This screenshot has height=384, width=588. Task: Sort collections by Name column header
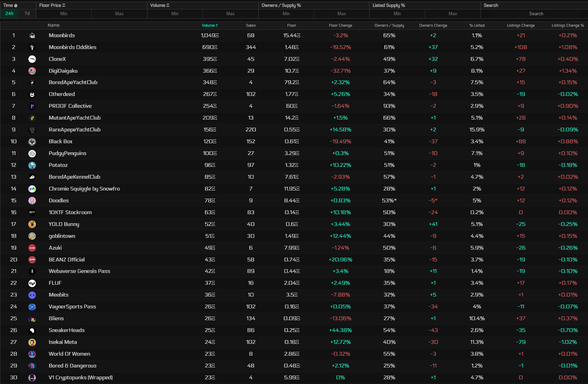(53, 25)
